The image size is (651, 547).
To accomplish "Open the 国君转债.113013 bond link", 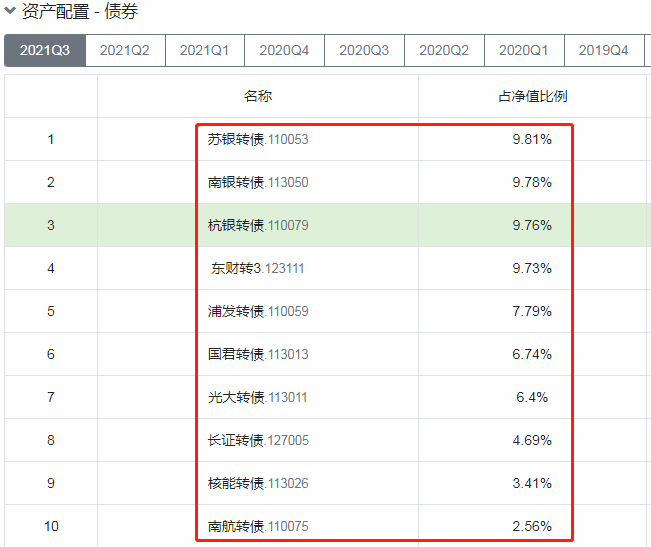I will tap(258, 354).
